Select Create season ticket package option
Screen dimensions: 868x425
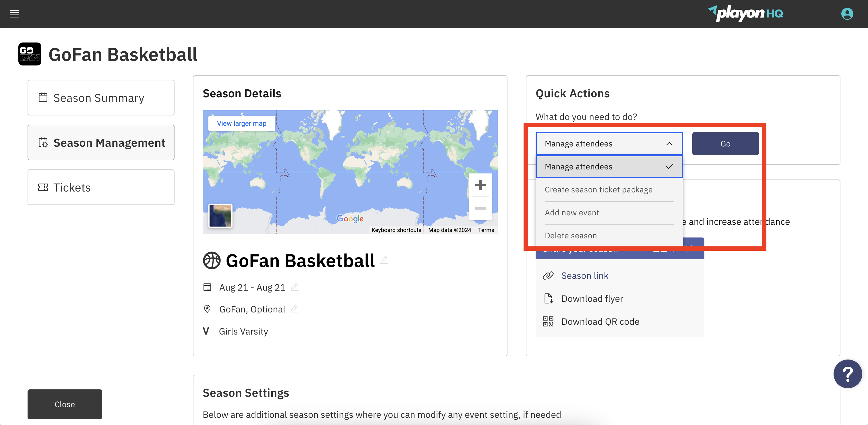click(x=598, y=190)
